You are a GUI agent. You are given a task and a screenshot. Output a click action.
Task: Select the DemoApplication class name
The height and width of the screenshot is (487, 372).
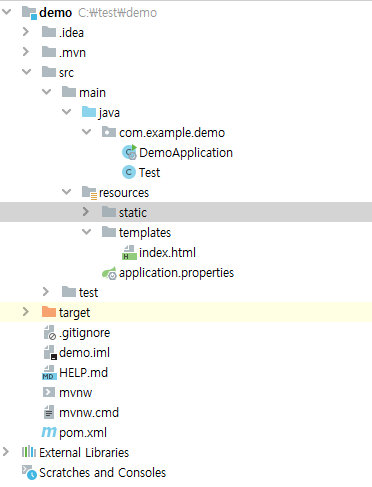[x=186, y=153]
